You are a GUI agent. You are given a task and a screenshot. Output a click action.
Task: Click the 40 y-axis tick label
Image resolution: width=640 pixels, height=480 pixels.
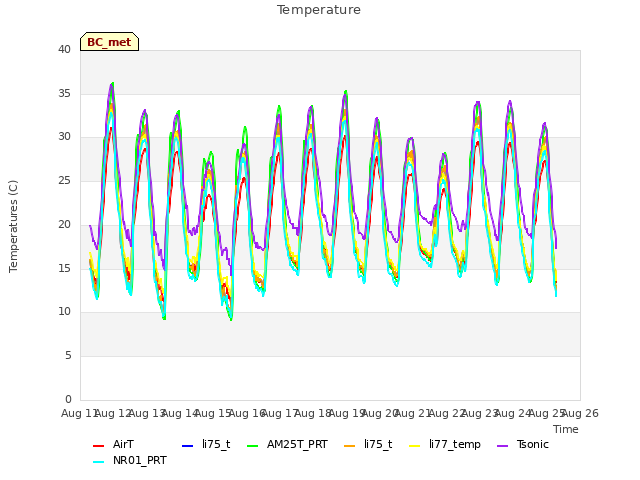tap(64, 49)
